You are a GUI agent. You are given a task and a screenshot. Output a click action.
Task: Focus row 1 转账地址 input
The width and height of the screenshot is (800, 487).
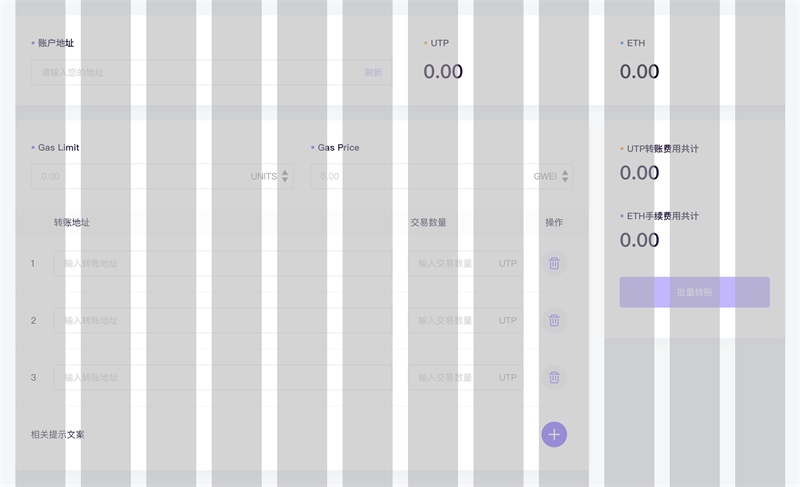[x=223, y=263]
